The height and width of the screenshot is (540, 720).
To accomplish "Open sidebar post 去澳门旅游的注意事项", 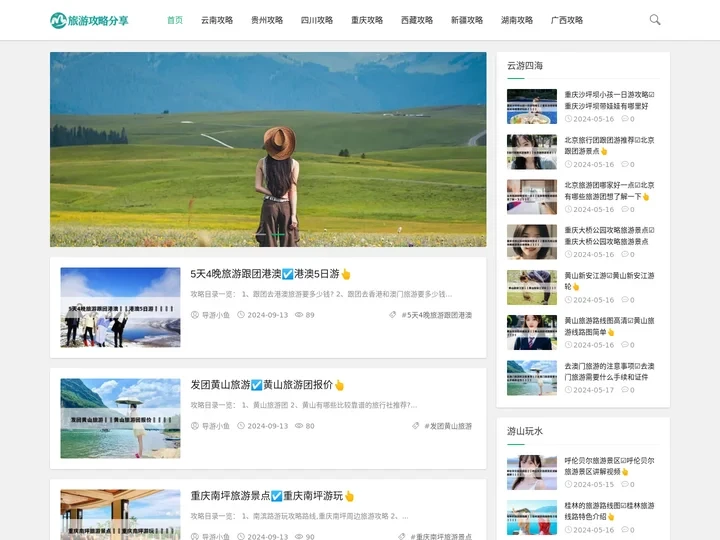I will (609, 371).
